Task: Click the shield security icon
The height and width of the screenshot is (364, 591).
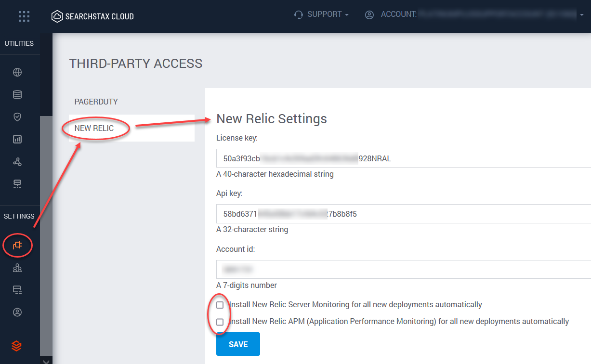Action: click(17, 117)
